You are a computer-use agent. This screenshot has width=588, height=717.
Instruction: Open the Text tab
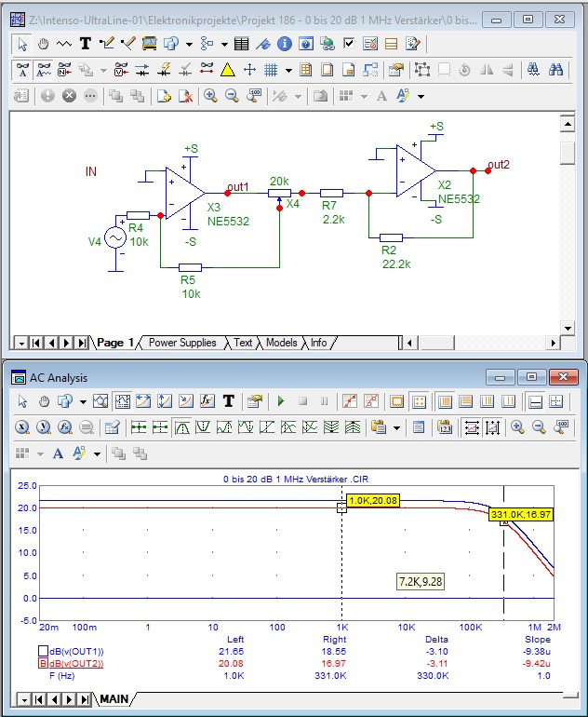243,343
